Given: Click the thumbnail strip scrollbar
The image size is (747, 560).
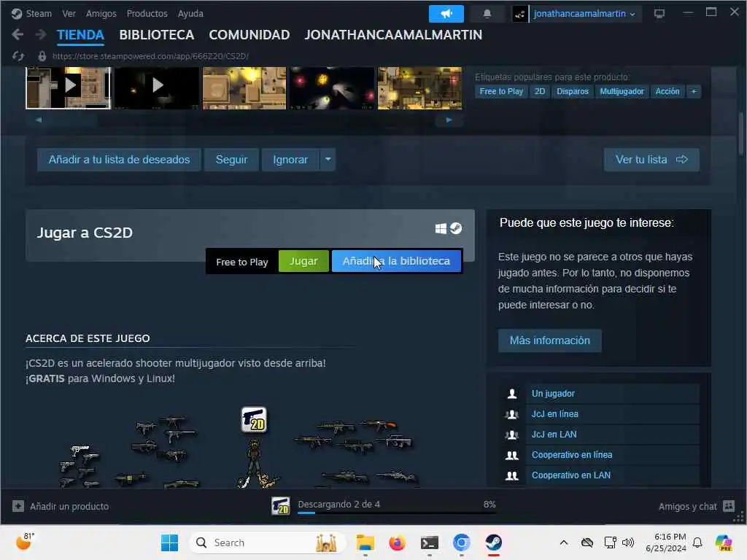Looking at the screenshot, I should (x=243, y=120).
